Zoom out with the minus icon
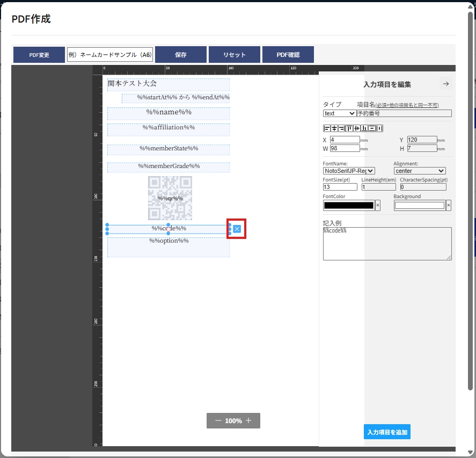The width and height of the screenshot is (476, 458). [x=218, y=421]
